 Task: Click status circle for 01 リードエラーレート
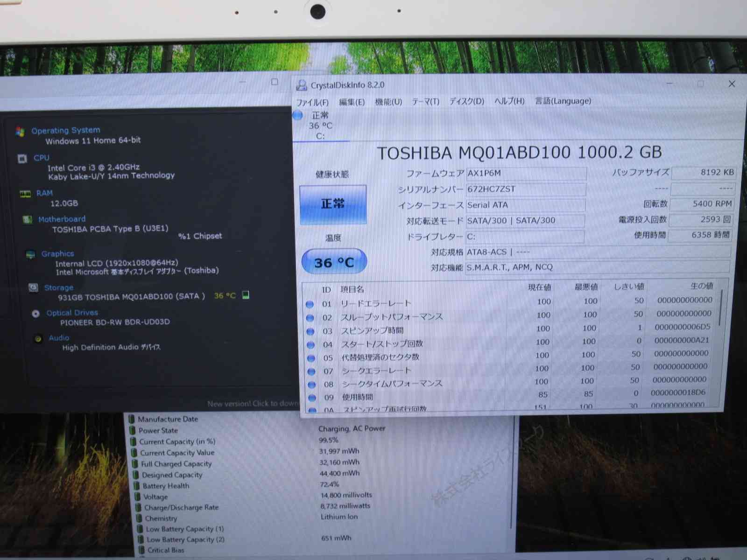pyautogui.click(x=310, y=304)
